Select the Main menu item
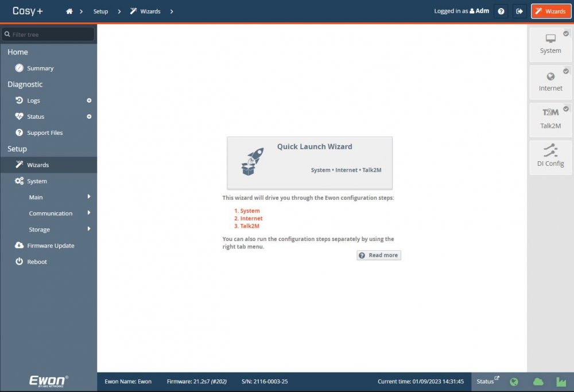Image resolution: width=574 pixels, height=392 pixels. [x=36, y=197]
